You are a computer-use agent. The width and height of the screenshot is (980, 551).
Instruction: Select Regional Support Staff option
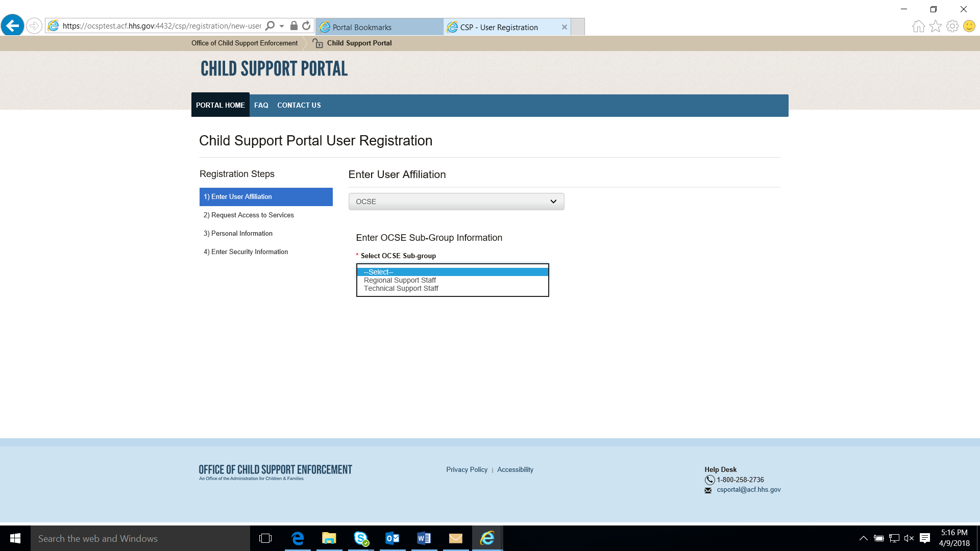coord(400,280)
